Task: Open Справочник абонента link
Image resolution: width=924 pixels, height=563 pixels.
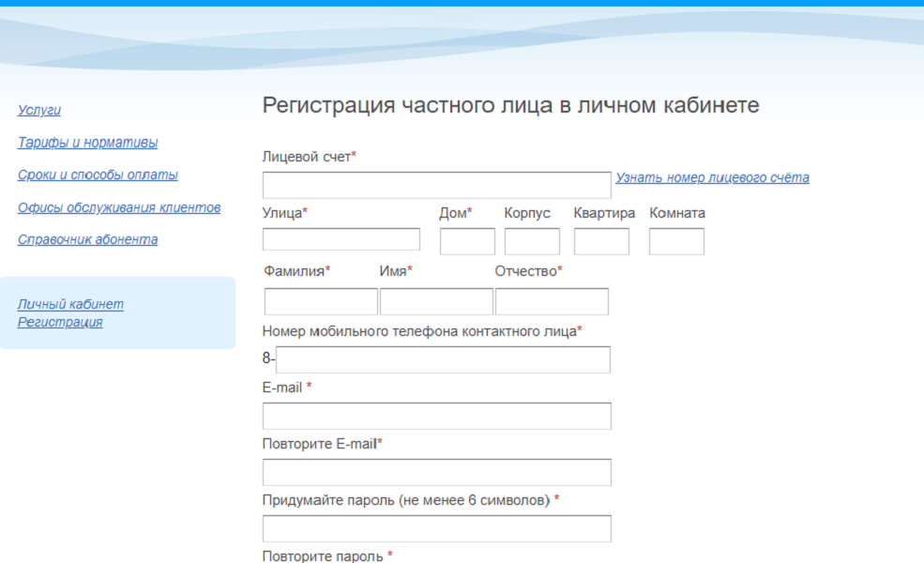Action: click(88, 239)
